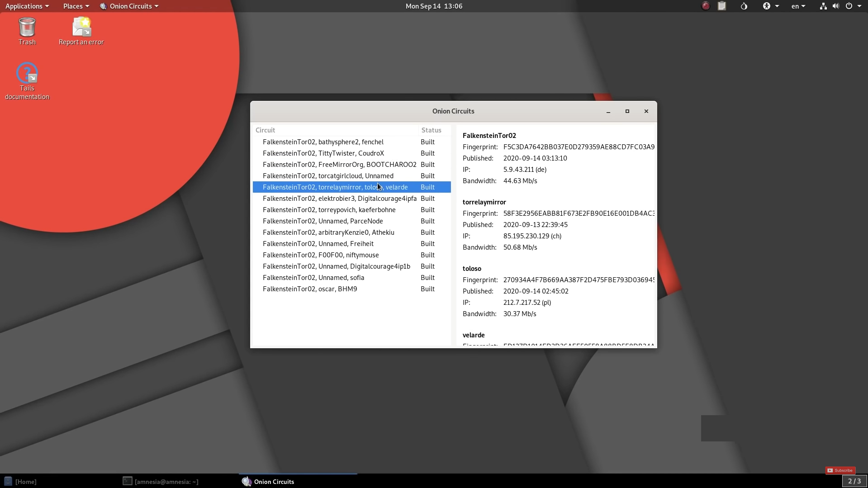This screenshot has width=868, height=488.
Task: Open the en keyboard layout menu
Action: point(798,6)
